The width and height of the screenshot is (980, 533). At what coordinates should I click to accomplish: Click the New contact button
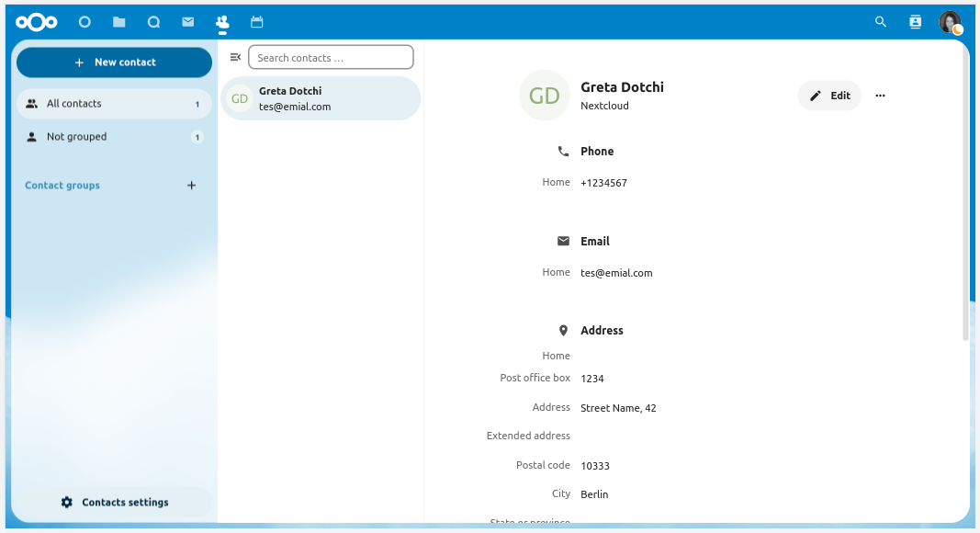114,62
